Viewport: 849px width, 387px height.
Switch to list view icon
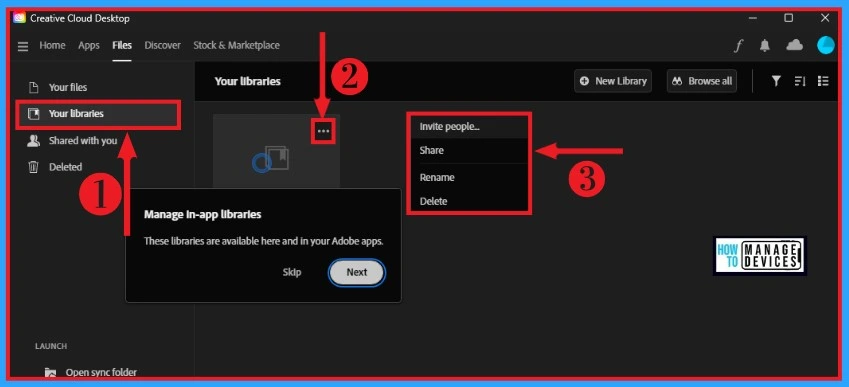[x=823, y=81]
